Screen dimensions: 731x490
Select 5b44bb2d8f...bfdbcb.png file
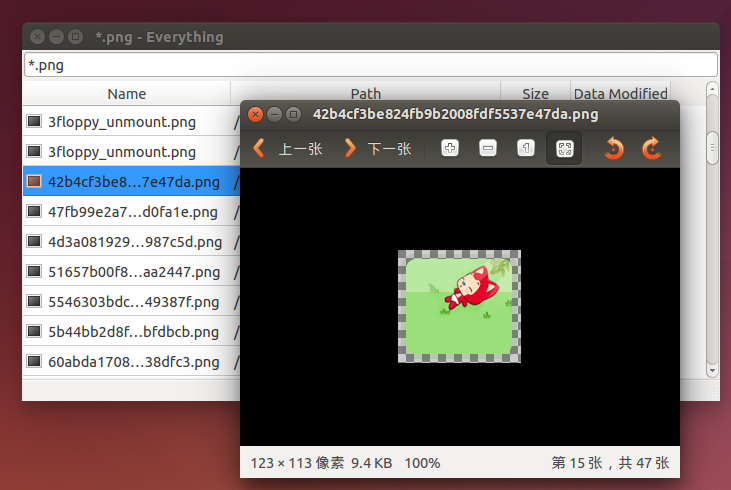point(131,331)
